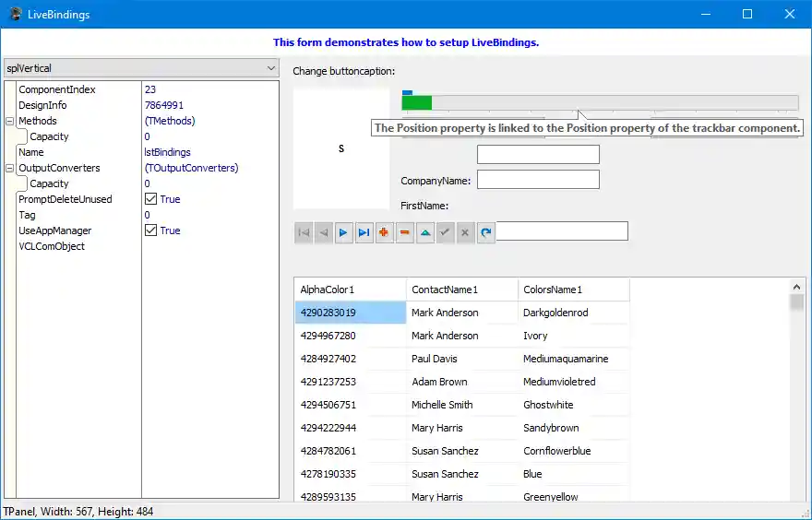
Task: Click the large S caption button
Action: [341, 148]
